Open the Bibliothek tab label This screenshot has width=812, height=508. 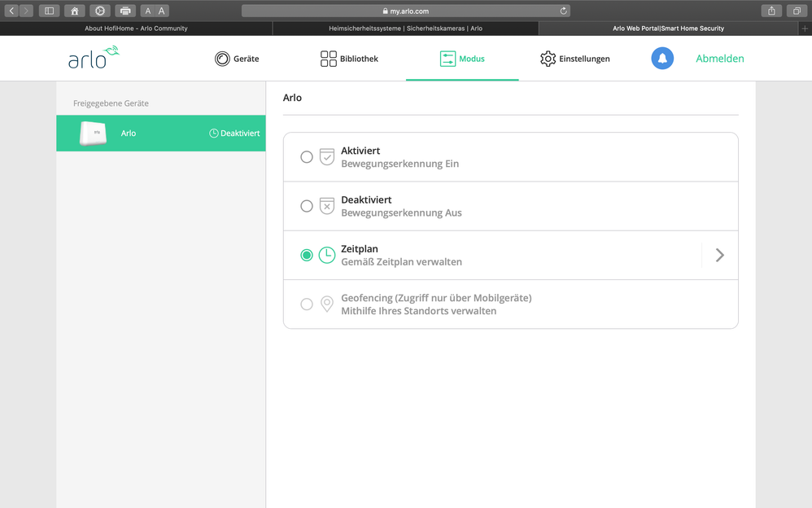point(359,59)
